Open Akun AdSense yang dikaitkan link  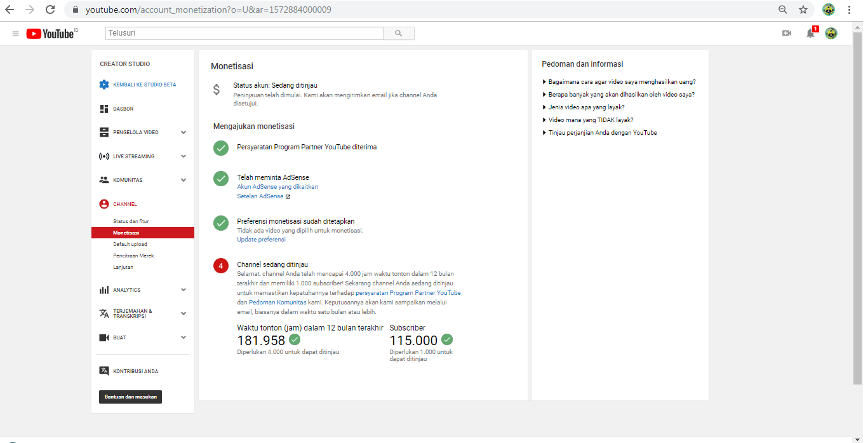(x=277, y=187)
